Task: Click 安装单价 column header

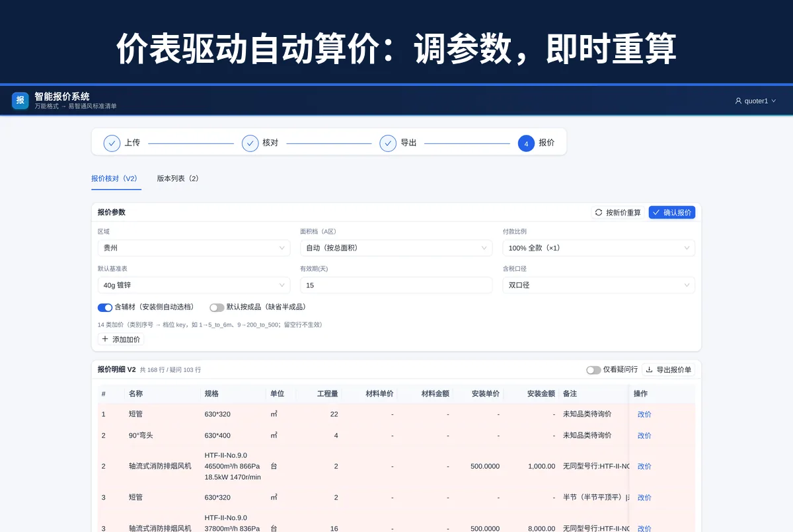Action: tap(485, 393)
